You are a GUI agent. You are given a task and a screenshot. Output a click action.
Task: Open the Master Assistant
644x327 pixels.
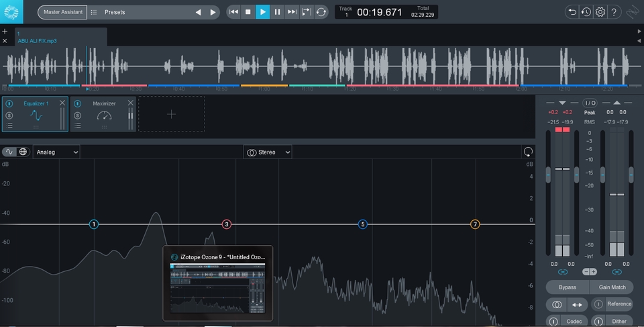point(62,12)
